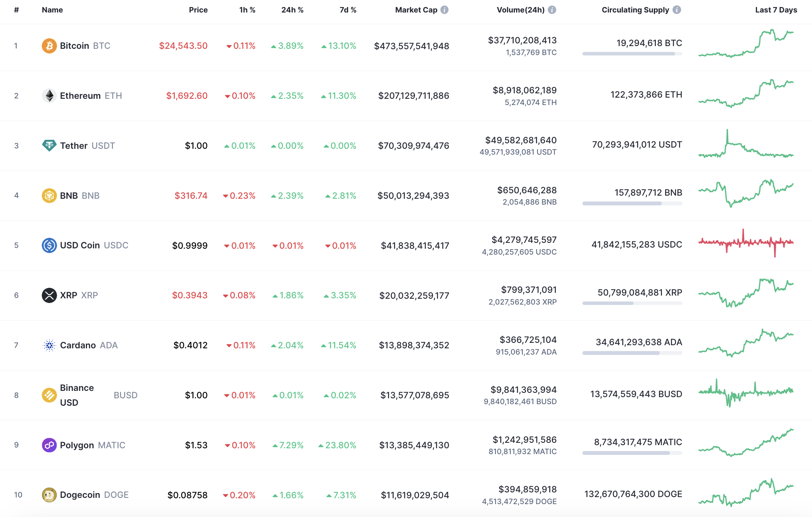Click the USD Coin USDC logo
Screen dimensions: 812x517
(x=49, y=245)
